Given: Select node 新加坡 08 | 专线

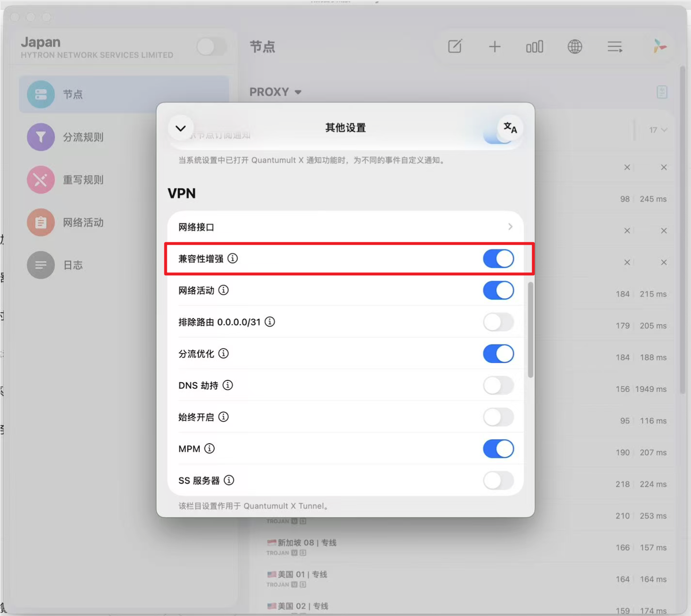Looking at the screenshot, I should point(462,547).
